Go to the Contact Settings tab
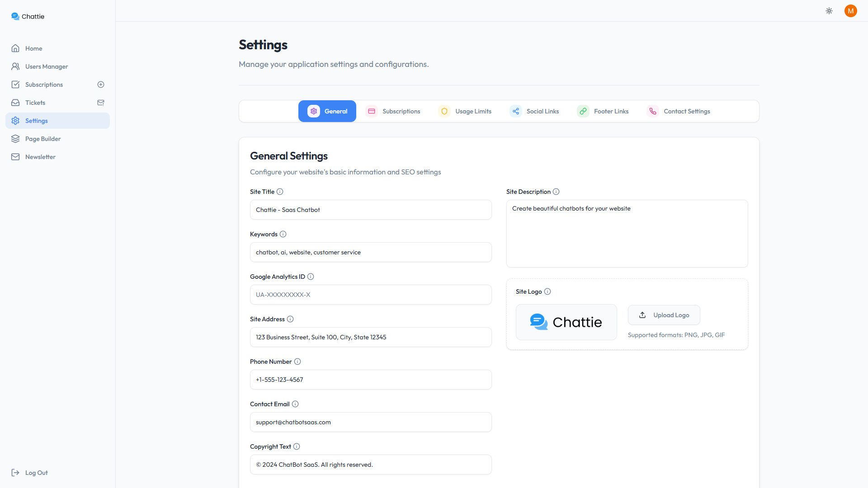 pos(679,111)
